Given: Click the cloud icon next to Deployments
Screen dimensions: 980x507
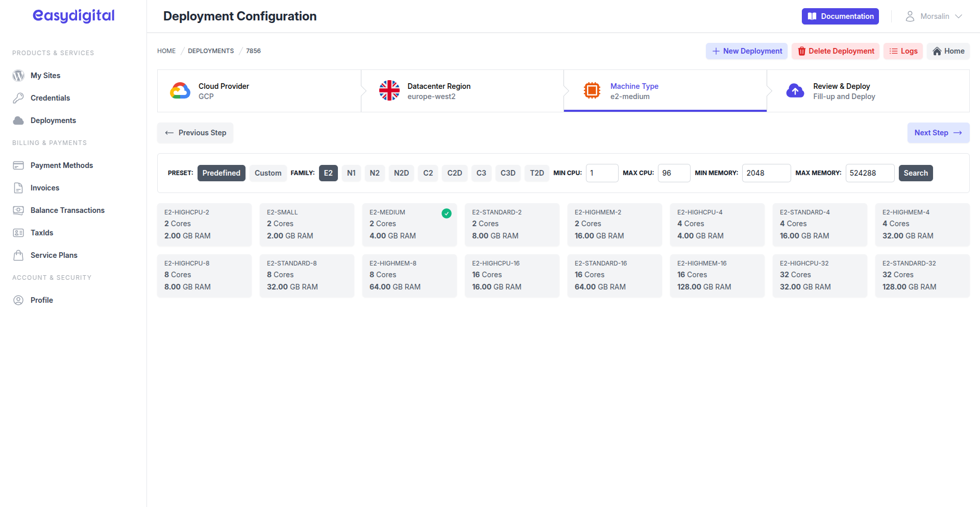Looking at the screenshot, I should point(18,120).
